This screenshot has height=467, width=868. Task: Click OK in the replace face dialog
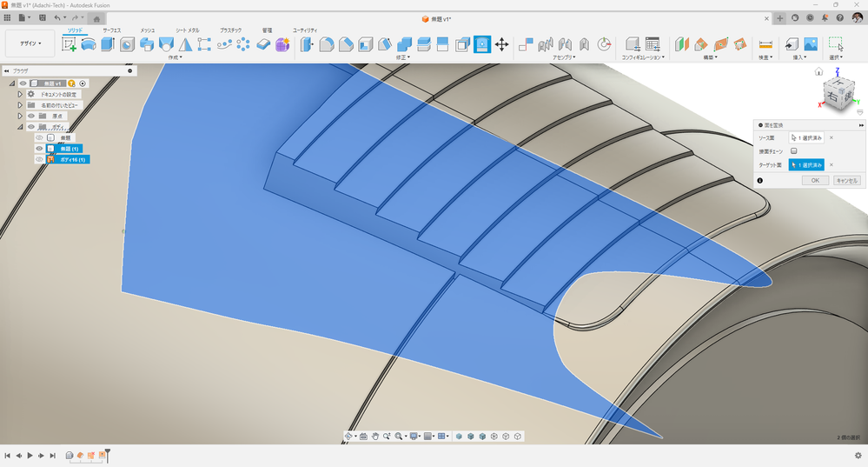(x=815, y=181)
